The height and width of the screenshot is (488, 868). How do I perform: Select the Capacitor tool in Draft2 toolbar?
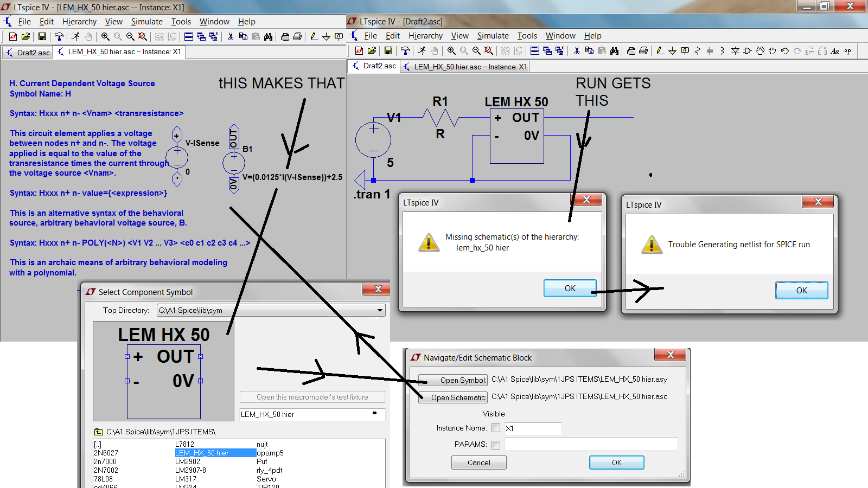click(710, 50)
